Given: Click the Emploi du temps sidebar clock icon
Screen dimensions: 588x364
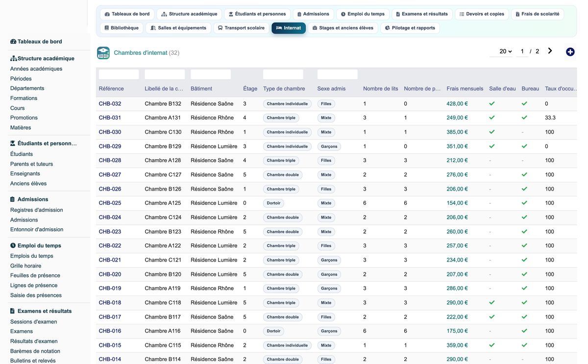Looking at the screenshot, I should pyautogui.click(x=13, y=245).
